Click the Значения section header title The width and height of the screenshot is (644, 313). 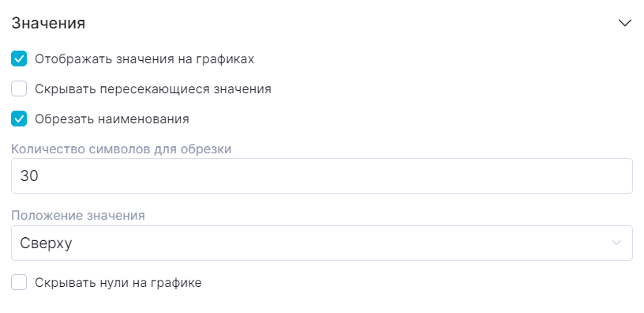coord(48,23)
